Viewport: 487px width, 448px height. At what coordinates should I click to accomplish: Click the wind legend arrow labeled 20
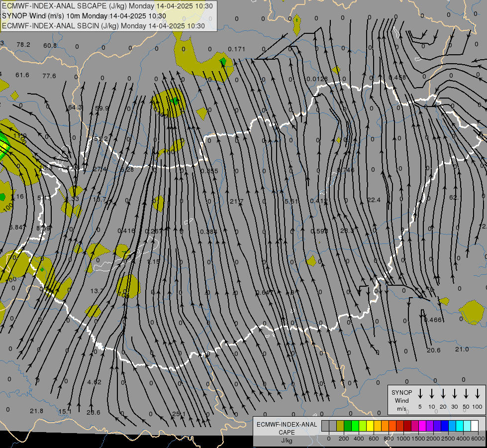point(443,394)
